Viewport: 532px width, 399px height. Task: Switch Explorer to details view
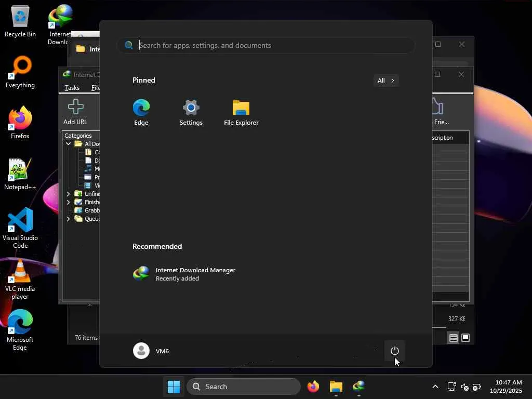(453, 338)
